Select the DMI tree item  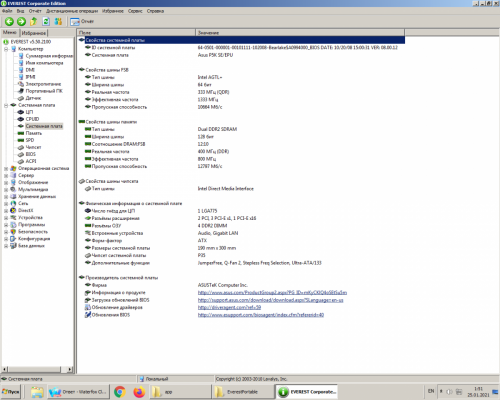pyautogui.click(x=30, y=70)
